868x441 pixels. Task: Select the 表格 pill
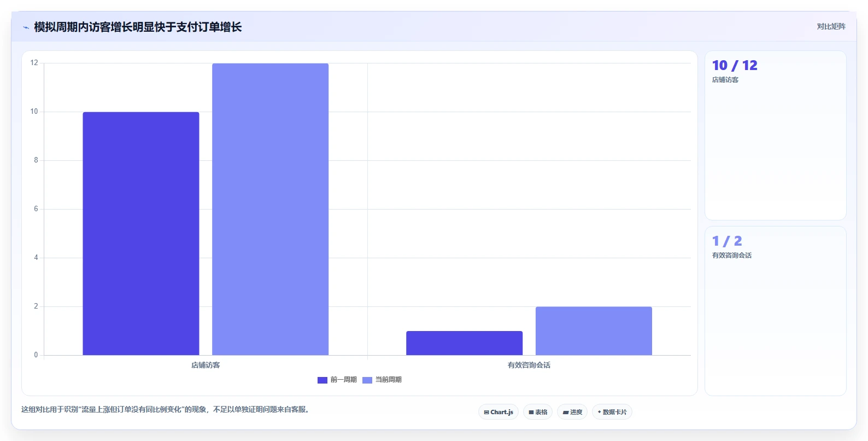pyautogui.click(x=538, y=412)
